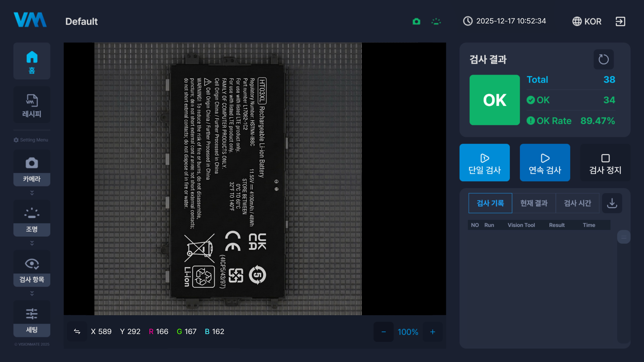Click the Vision Tool column header
The width and height of the screenshot is (644, 362).
click(521, 225)
